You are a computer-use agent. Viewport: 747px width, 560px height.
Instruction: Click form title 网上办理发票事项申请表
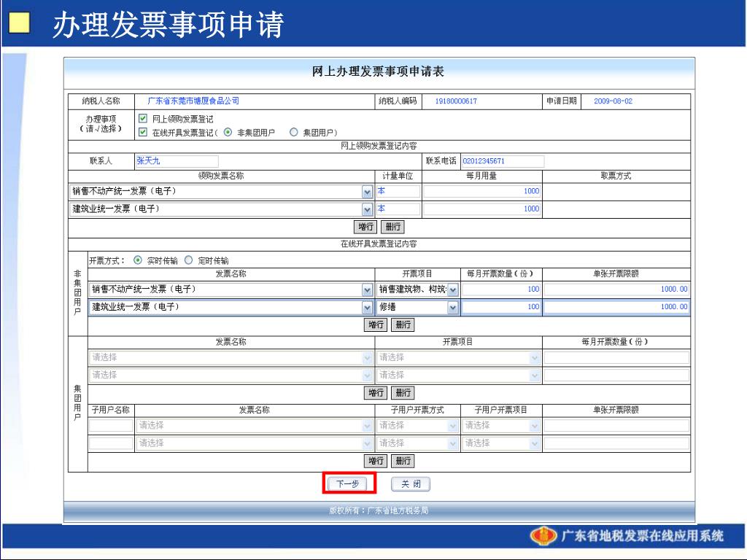379,71
